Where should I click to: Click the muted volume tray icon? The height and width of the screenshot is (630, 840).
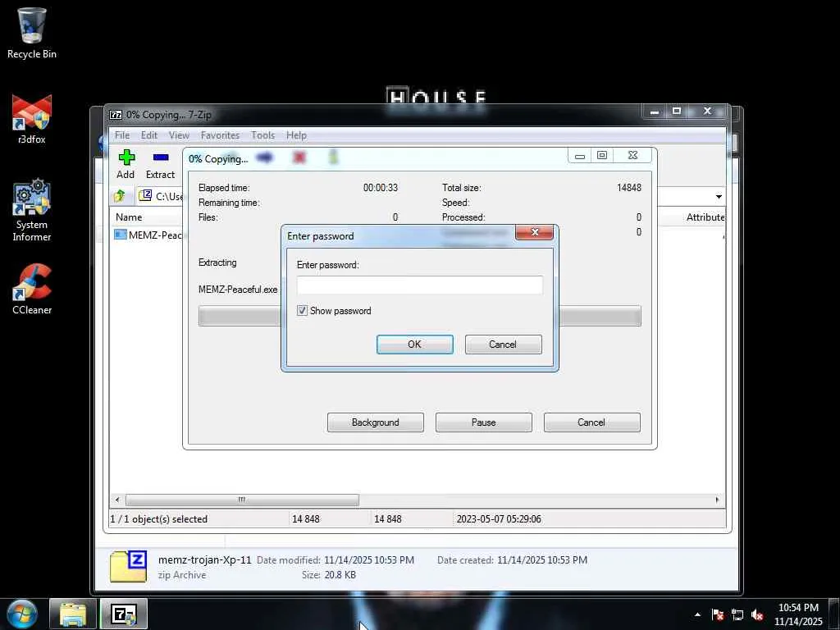(x=757, y=614)
